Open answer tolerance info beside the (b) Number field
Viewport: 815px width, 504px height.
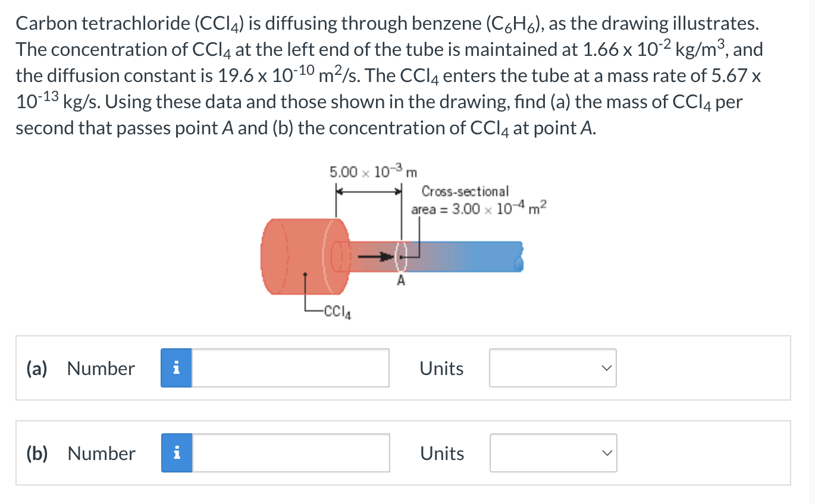176,453
